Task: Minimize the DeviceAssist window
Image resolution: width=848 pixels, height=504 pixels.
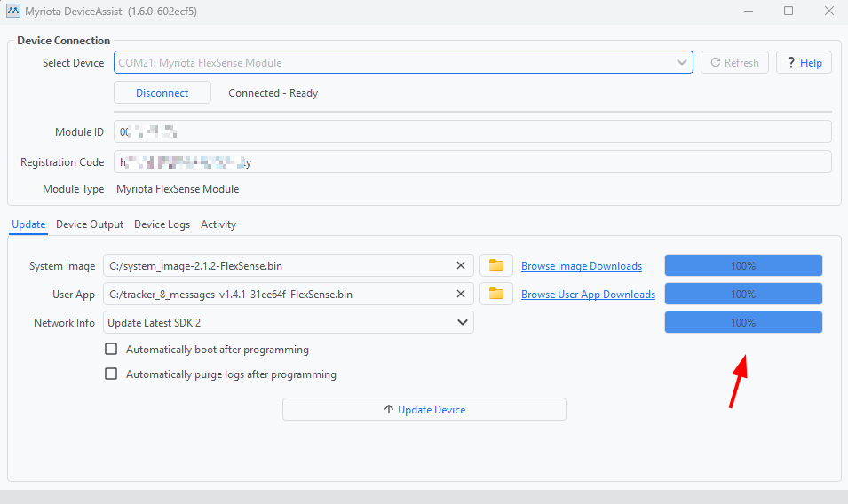Action: (749, 11)
